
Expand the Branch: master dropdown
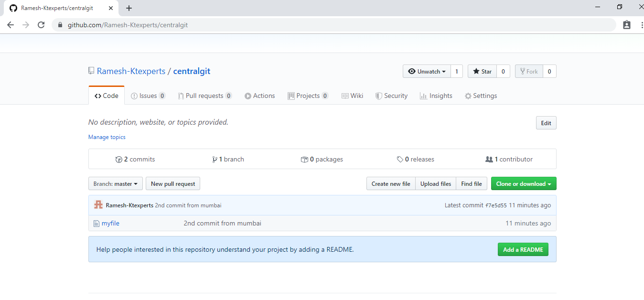coord(116,184)
